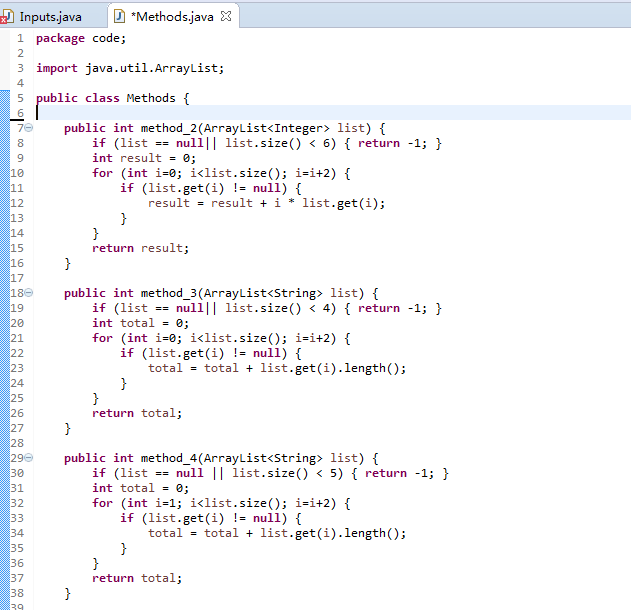This screenshot has height=610, width=631.
Task: Collapse method_4 using the fold marker
Action: 29,458
